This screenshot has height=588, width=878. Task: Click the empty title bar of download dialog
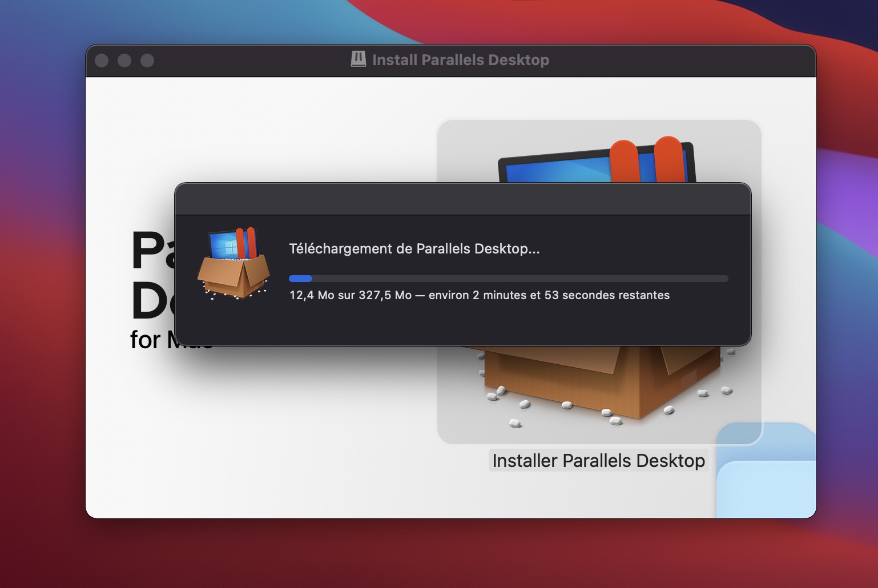click(x=462, y=199)
